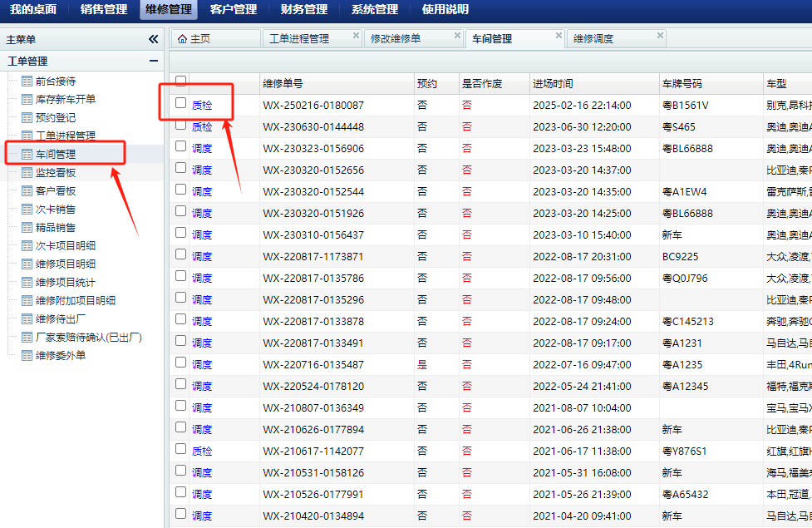The image size is (812, 528).
Task: Close the 维修调度 tab
Action: [x=660, y=36]
